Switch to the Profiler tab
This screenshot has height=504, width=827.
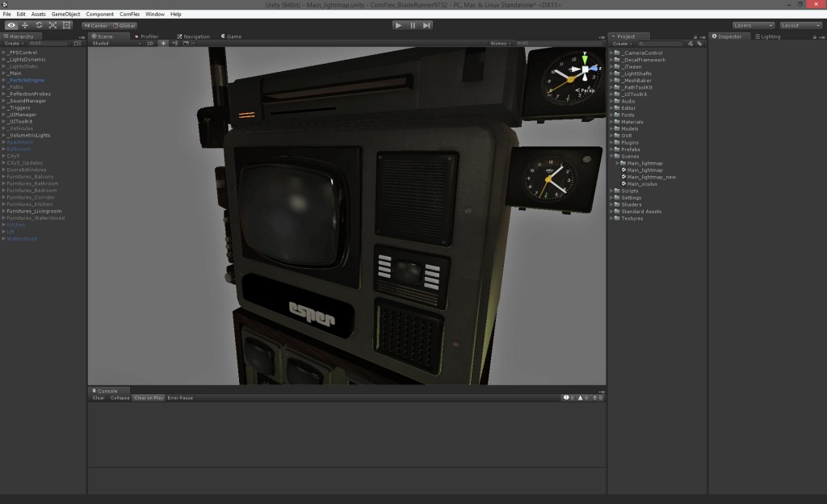click(x=147, y=36)
